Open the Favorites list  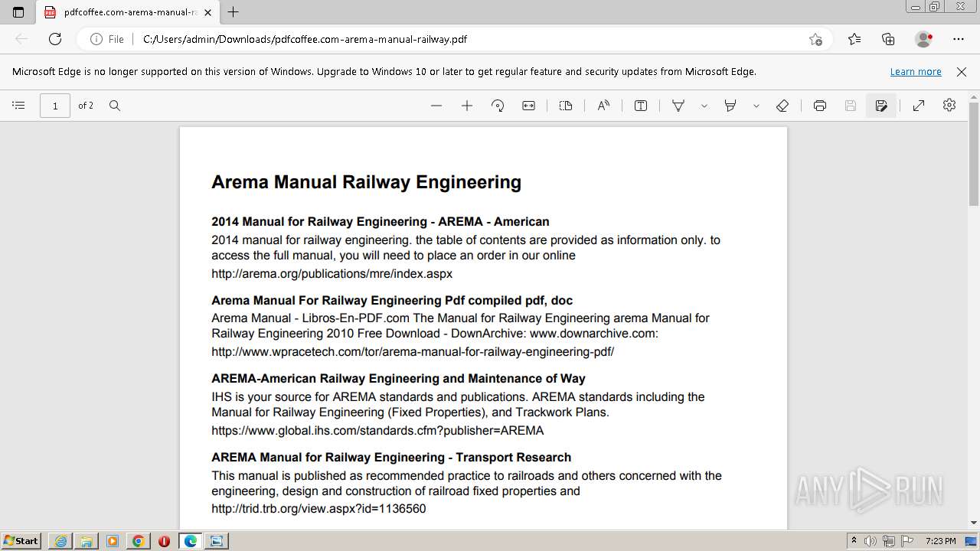[x=854, y=39]
